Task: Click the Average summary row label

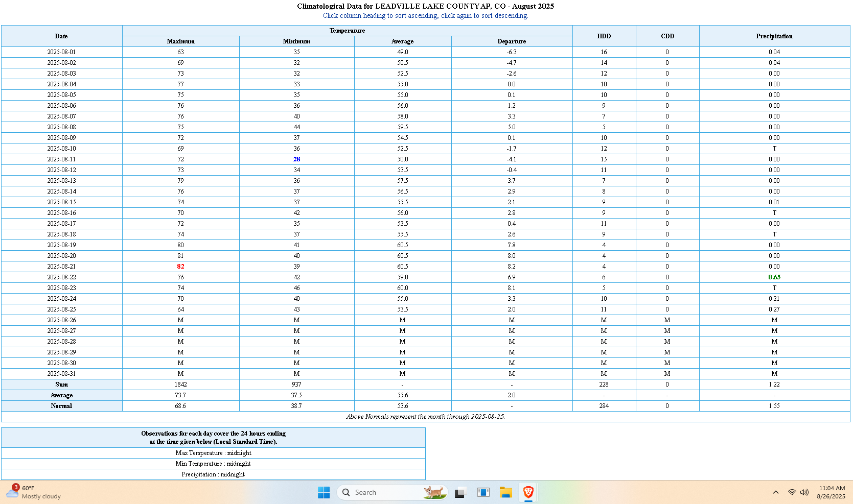Action: click(61, 395)
